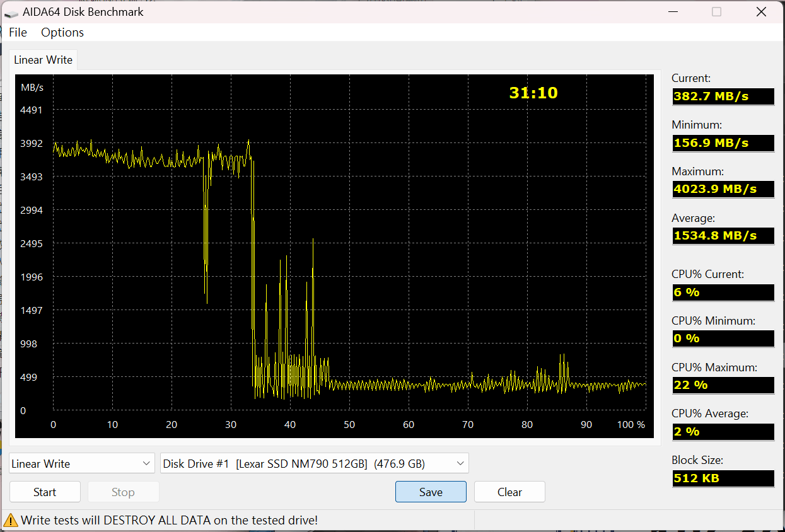The image size is (785, 532).
Task: Click the DESTROY ALL DATA warning text
Action: coord(170,520)
